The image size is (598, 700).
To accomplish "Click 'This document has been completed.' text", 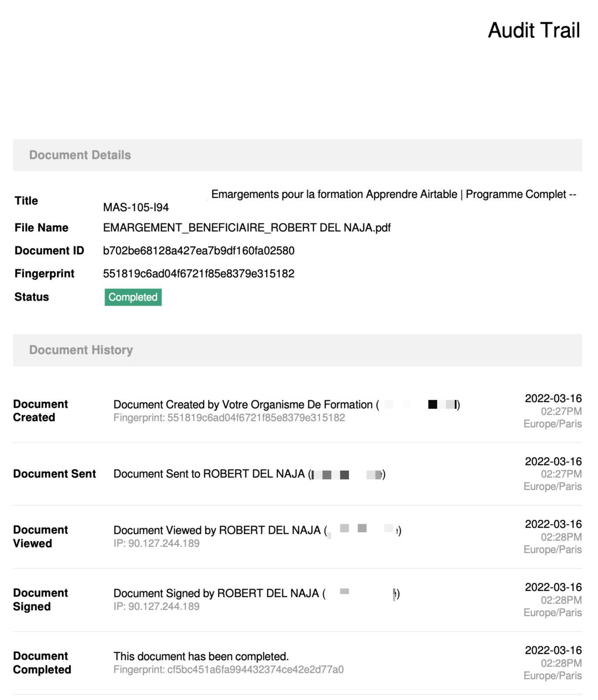I will (201, 657).
